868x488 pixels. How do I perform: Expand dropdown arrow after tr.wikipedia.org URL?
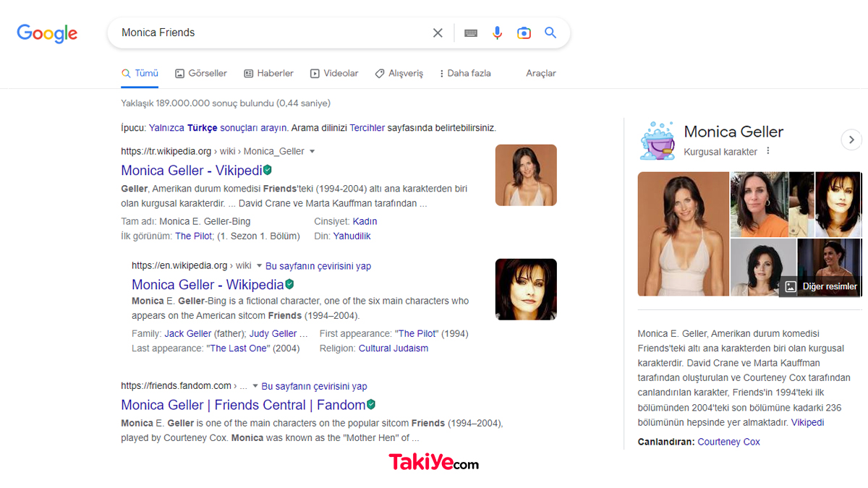312,152
